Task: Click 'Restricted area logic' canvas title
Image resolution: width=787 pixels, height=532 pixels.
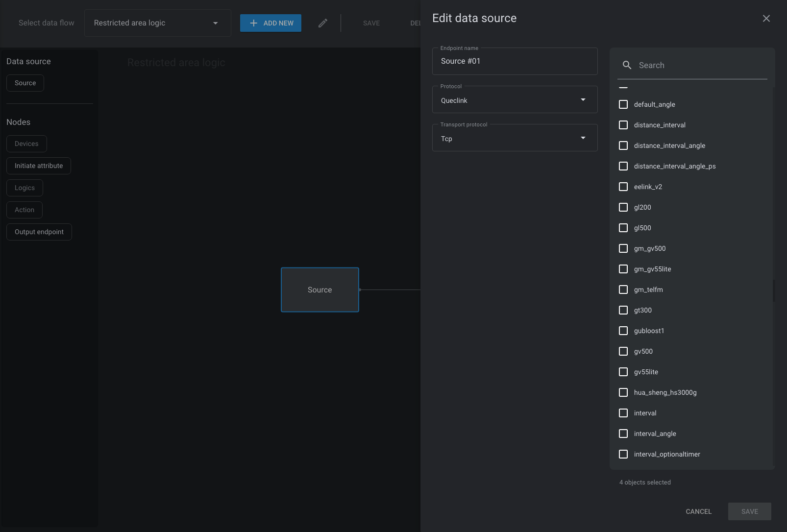Action: tap(176, 63)
